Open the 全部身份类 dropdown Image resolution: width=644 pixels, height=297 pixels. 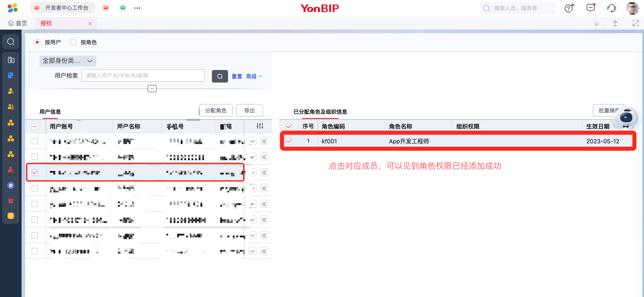point(68,61)
